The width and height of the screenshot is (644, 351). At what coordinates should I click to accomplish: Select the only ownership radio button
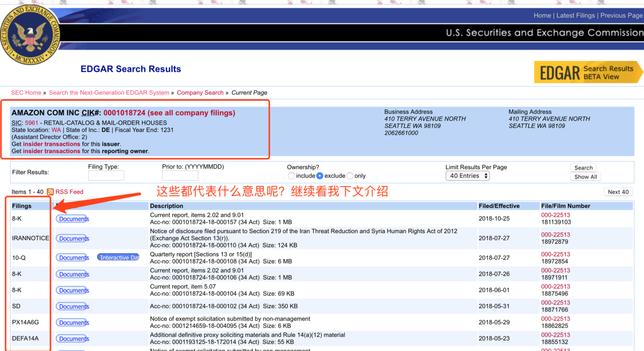[350, 176]
